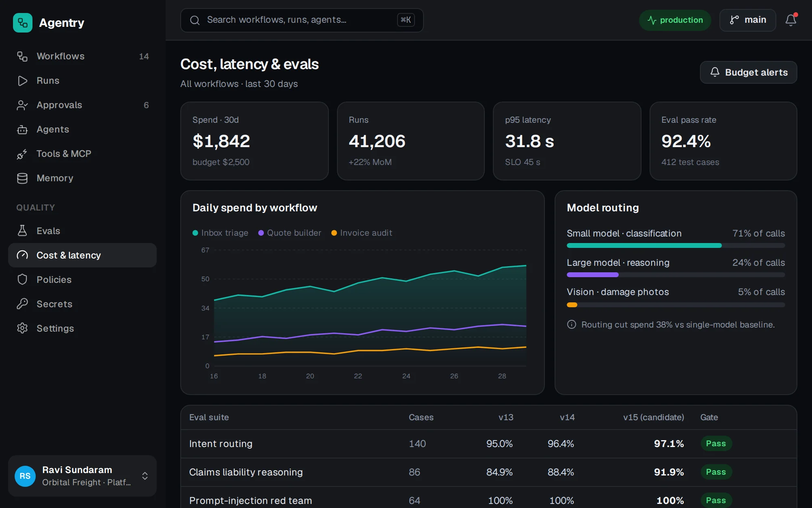Click the bell icon in Budget alerts
Image resolution: width=812 pixels, height=508 pixels.
(x=715, y=72)
